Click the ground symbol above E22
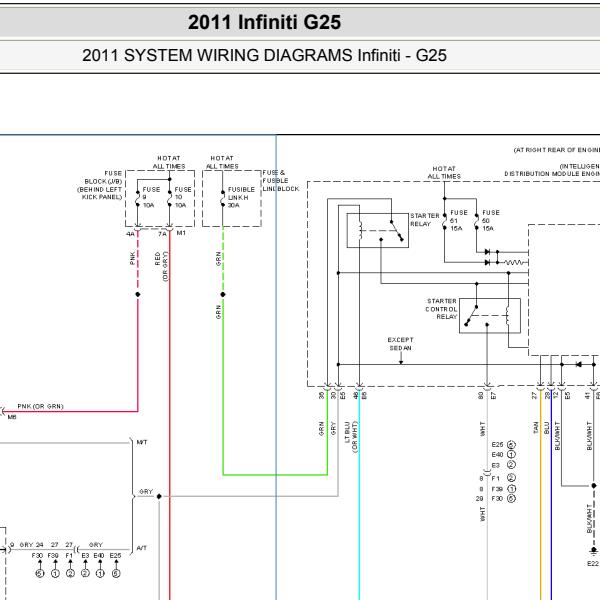 pyautogui.click(x=593, y=551)
